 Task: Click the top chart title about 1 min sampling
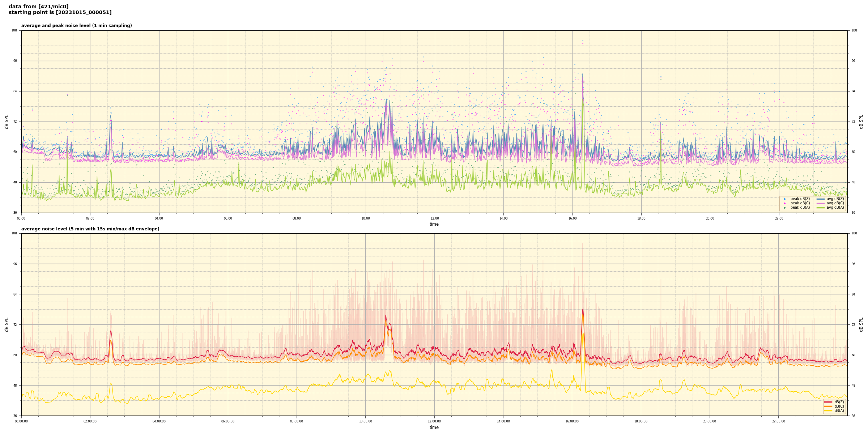tap(76, 26)
